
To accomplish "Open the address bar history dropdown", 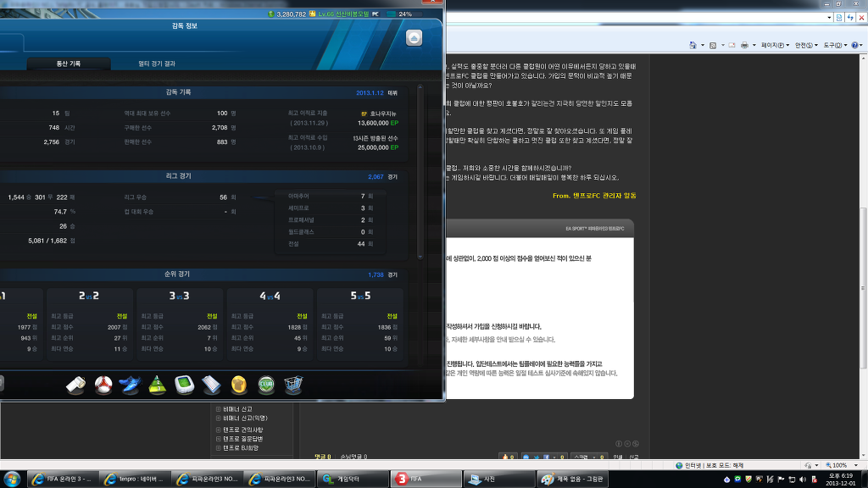I will coord(829,18).
